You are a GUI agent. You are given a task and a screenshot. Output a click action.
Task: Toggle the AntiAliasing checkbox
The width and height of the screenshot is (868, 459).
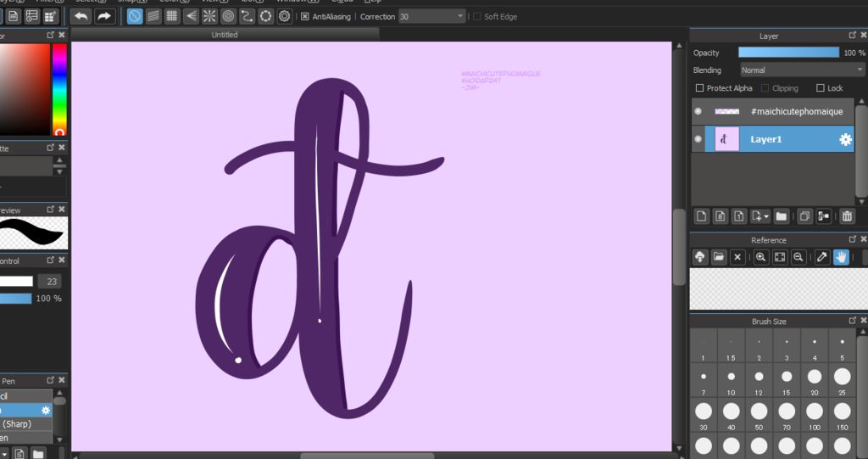pyautogui.click(x=305, y=17)
